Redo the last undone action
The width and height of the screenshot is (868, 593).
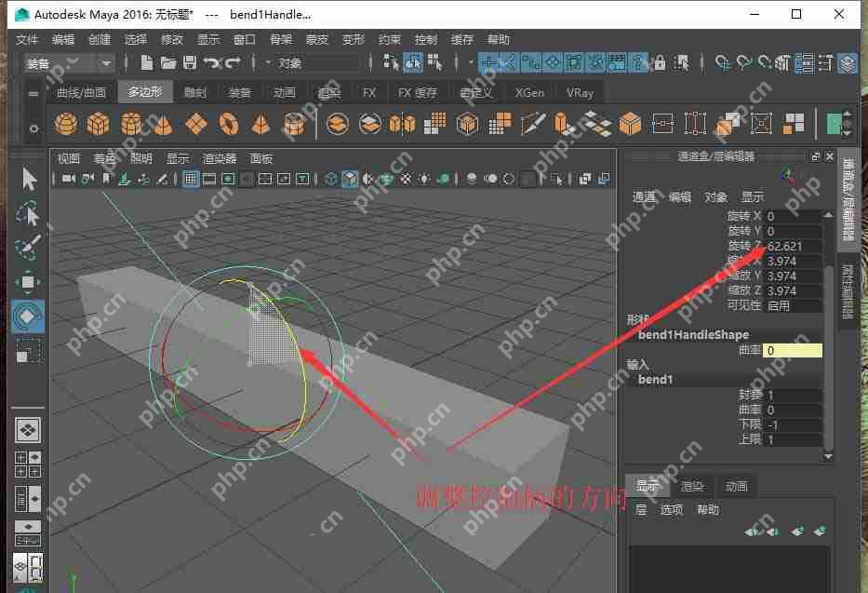(x=234, y=62)
